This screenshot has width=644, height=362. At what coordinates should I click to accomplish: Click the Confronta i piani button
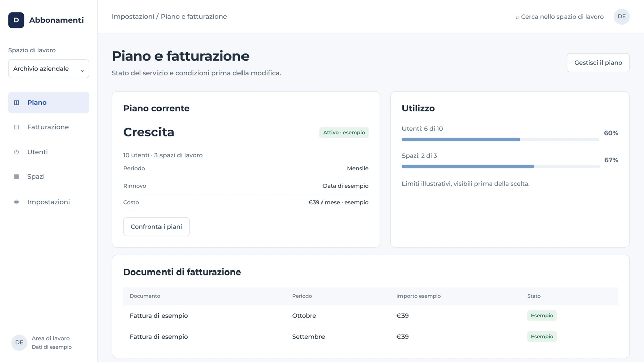click(x=156, y=227)
